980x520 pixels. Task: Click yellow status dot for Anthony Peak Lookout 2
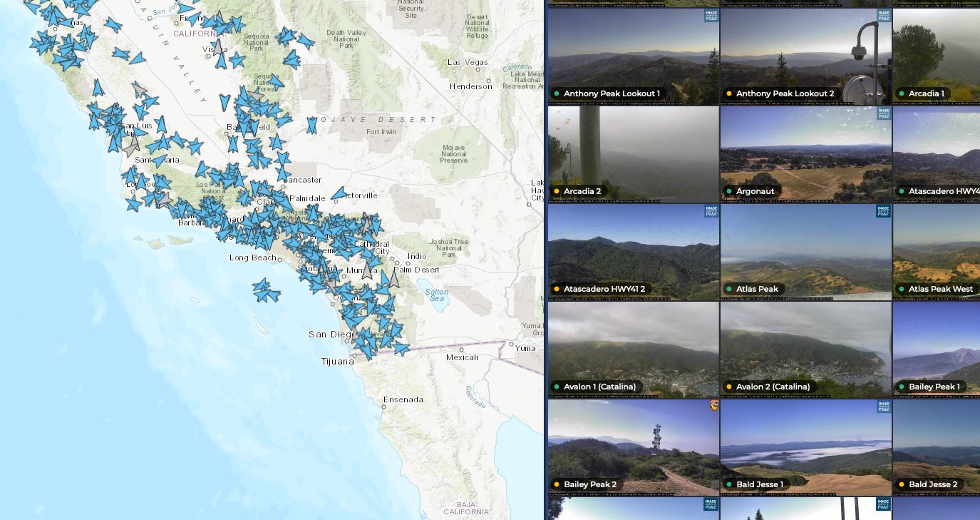(728, 93)
